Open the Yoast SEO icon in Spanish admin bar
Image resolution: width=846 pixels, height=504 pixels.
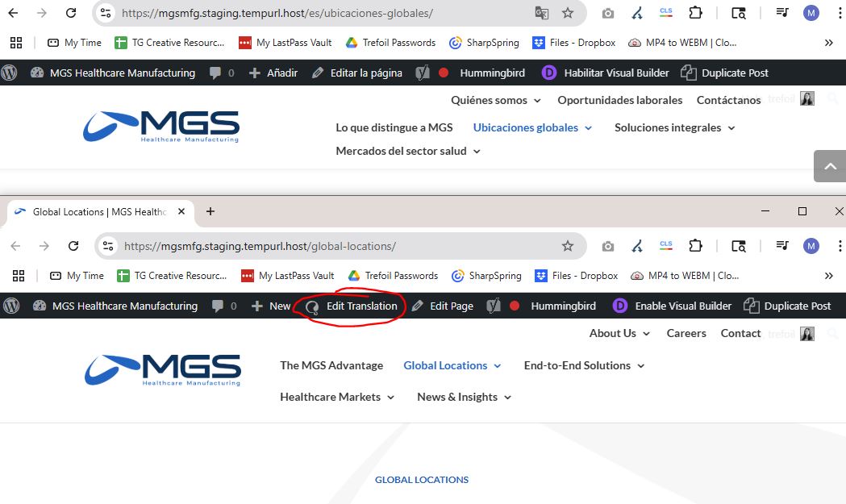(x=423, y=73)
